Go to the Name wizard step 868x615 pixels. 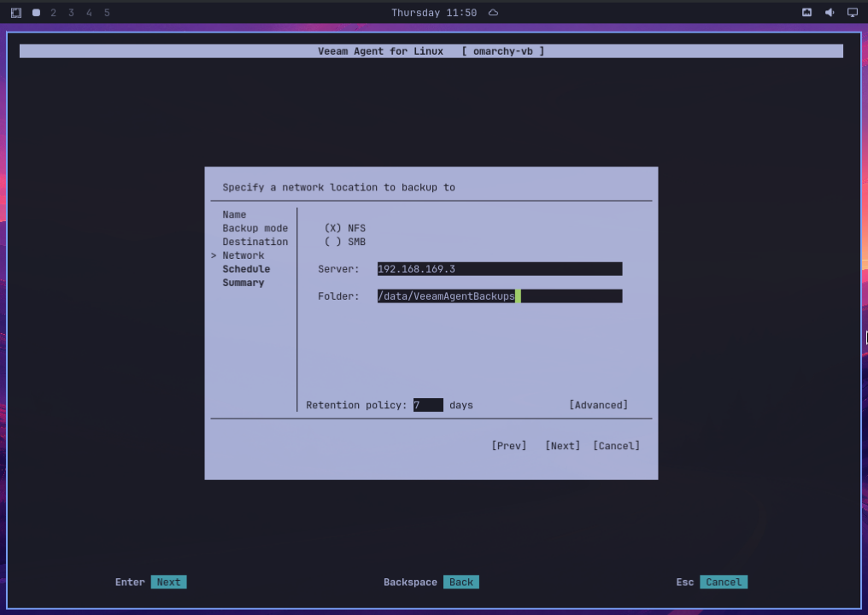point(234,214)
